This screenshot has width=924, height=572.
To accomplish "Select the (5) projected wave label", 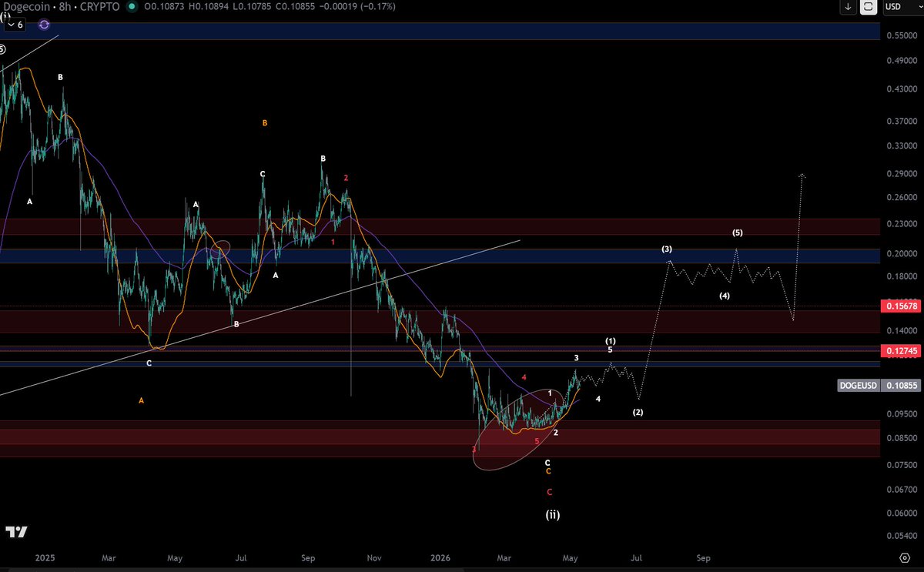I will tap(738, 232).
